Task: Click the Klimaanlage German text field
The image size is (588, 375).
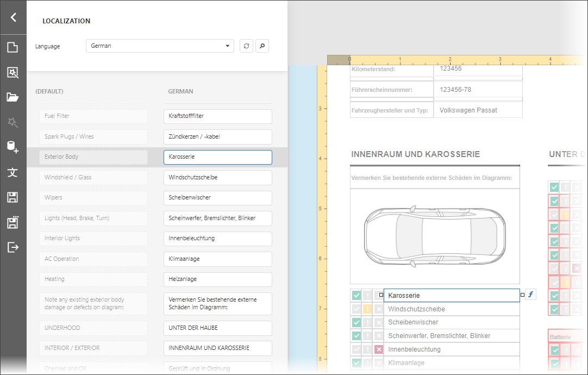Action: pos(217,259)
